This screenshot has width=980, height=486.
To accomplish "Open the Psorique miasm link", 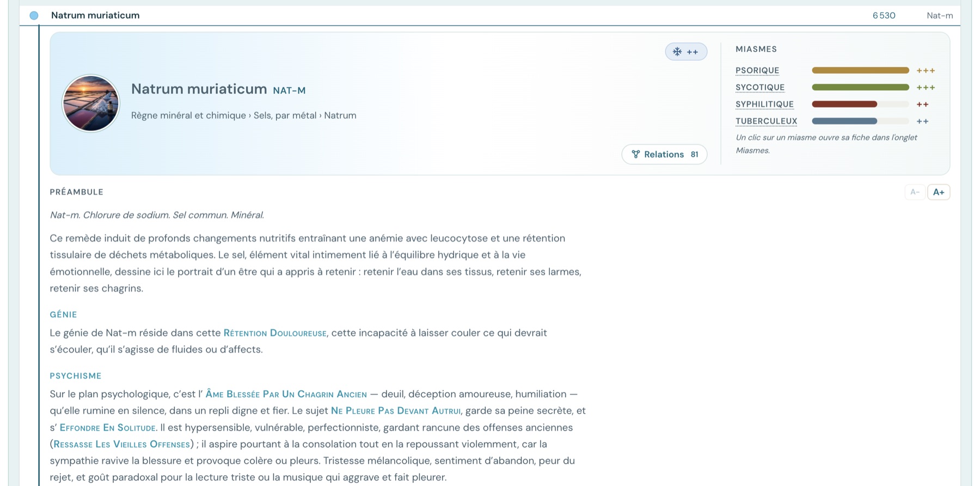I will [x=757, y=71].
